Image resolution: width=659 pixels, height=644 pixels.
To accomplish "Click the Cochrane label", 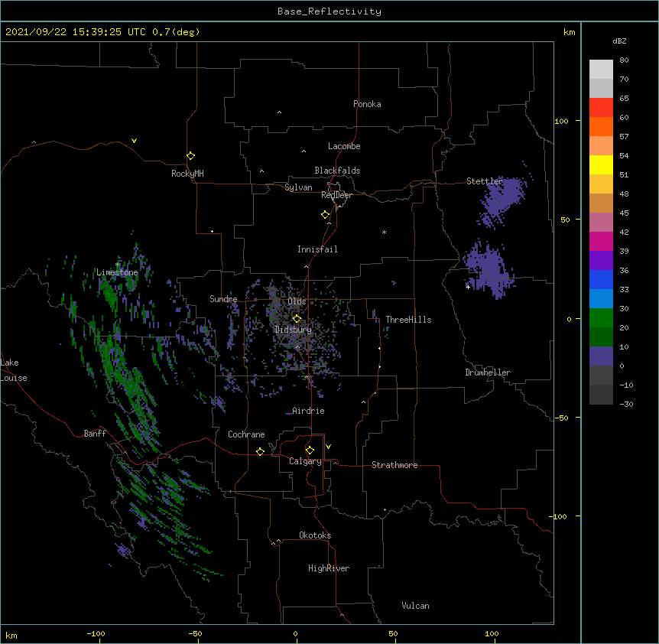I will pos(246,434).
